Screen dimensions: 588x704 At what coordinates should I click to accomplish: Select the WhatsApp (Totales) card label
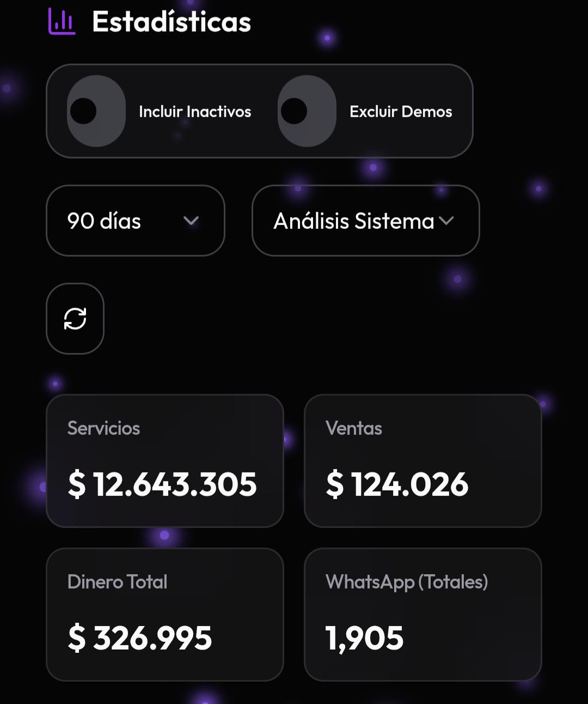407,582
